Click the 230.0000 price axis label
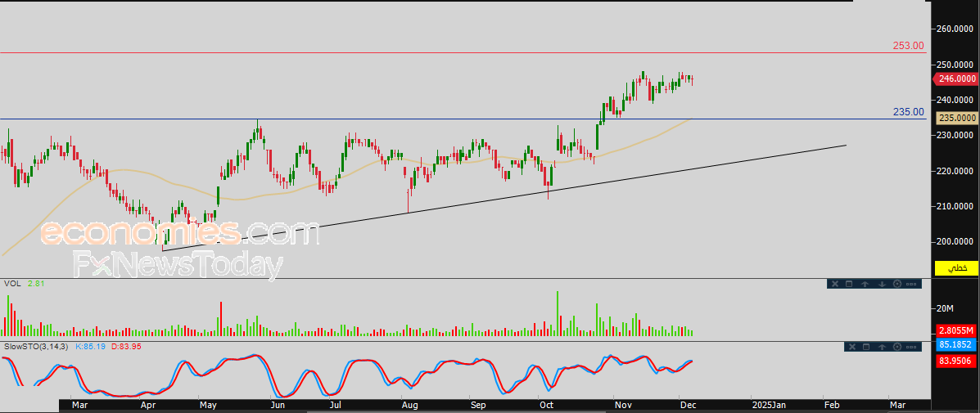The image size is (980, 413). click(x=956, y=135)
